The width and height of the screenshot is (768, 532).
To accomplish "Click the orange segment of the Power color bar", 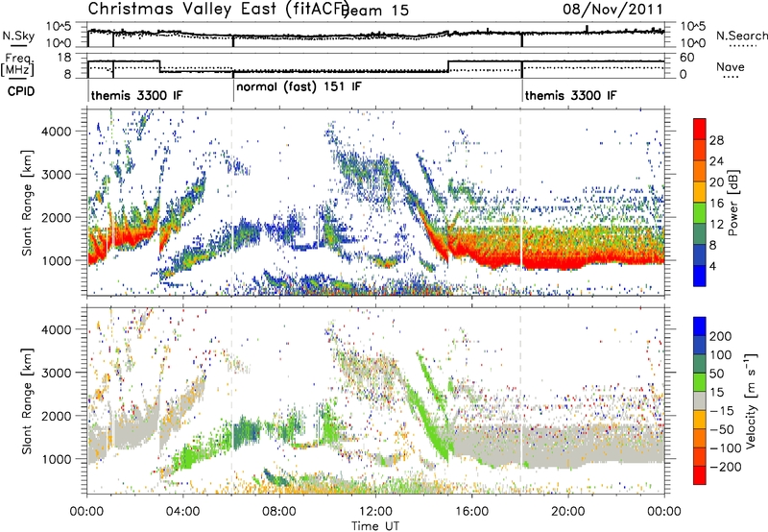I will pos(700,171).
